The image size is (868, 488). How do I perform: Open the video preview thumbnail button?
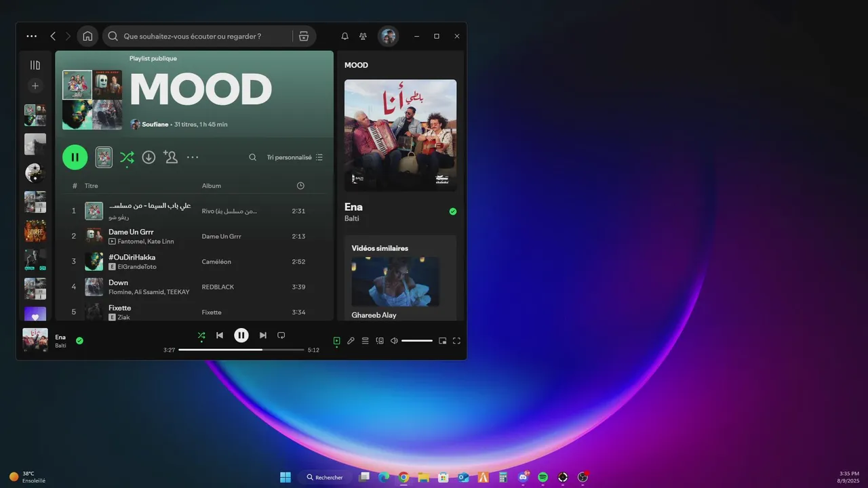point(104,157)
